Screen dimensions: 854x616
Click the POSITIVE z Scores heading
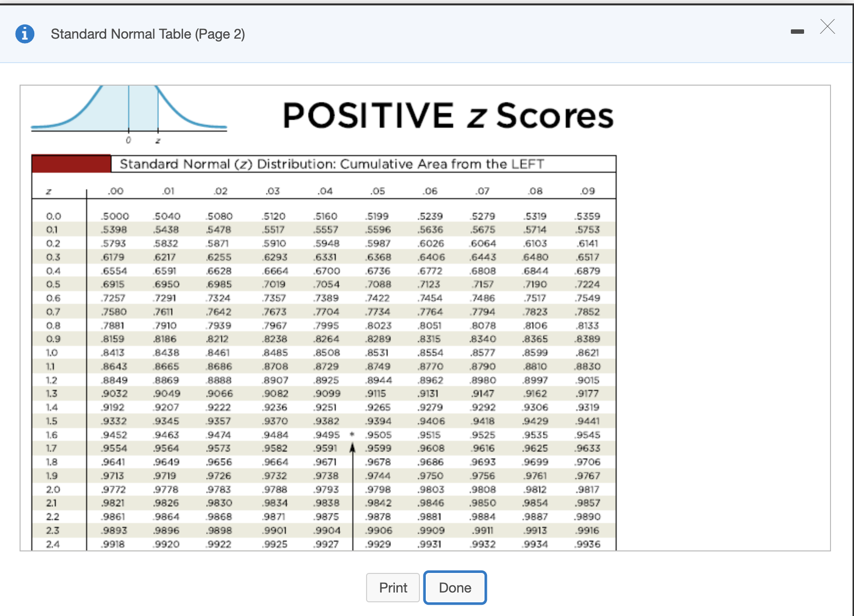tap(448, 116)
